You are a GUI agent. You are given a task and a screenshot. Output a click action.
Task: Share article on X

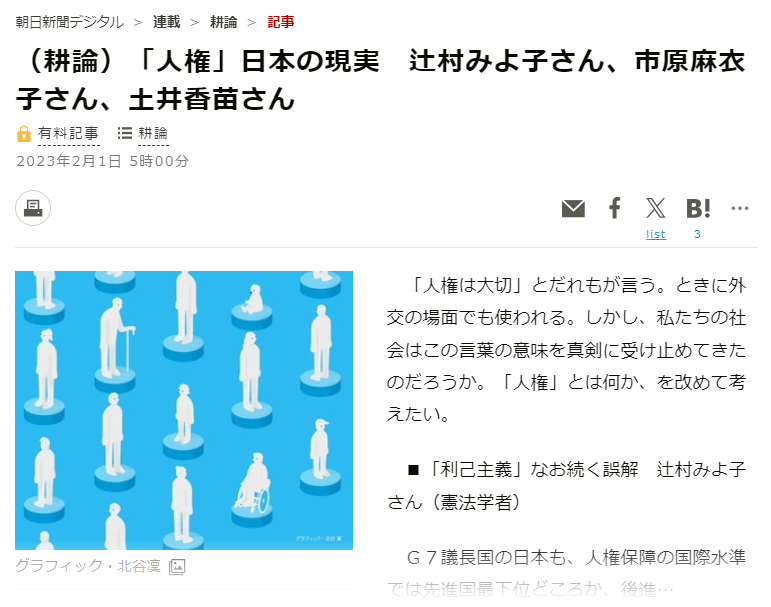[x=655, y=208]
